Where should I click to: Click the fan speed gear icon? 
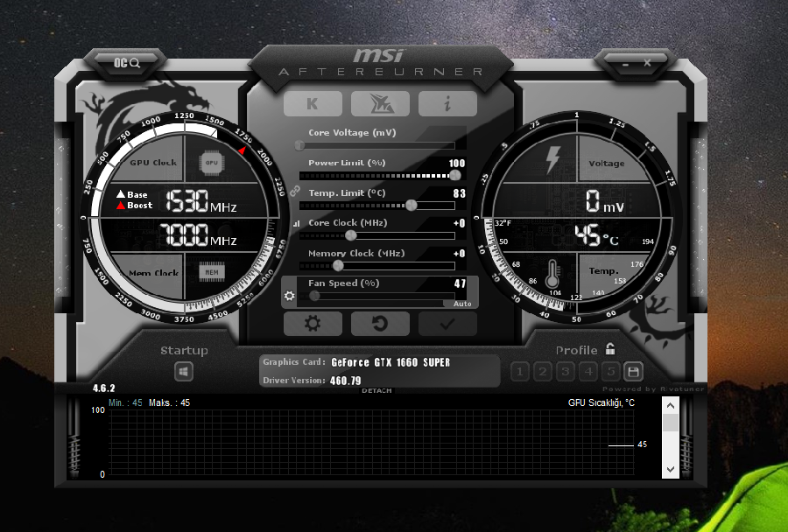click(x=290, y=296)
